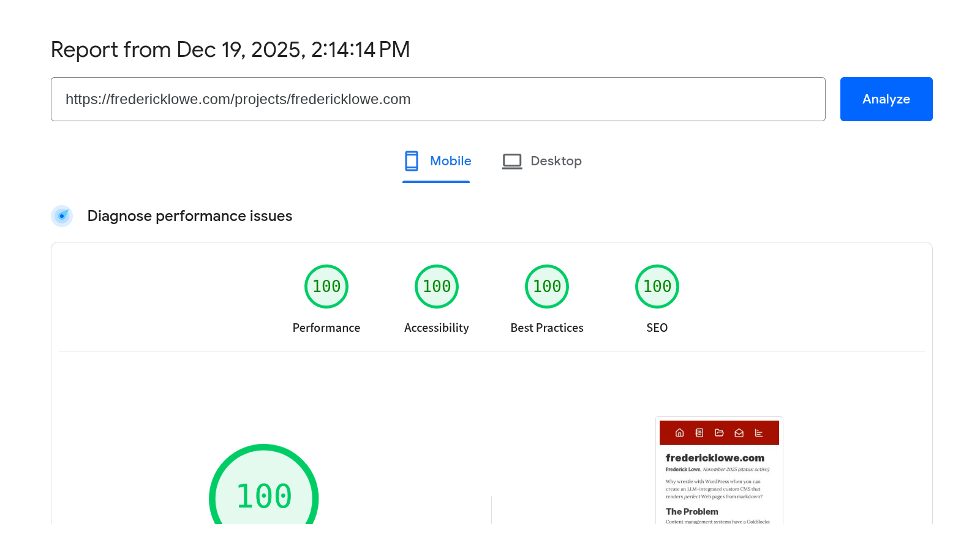Viewport: 980px width, 551px height.
Task: Click the home icon in the page screenshot
Action: [679, 433]
